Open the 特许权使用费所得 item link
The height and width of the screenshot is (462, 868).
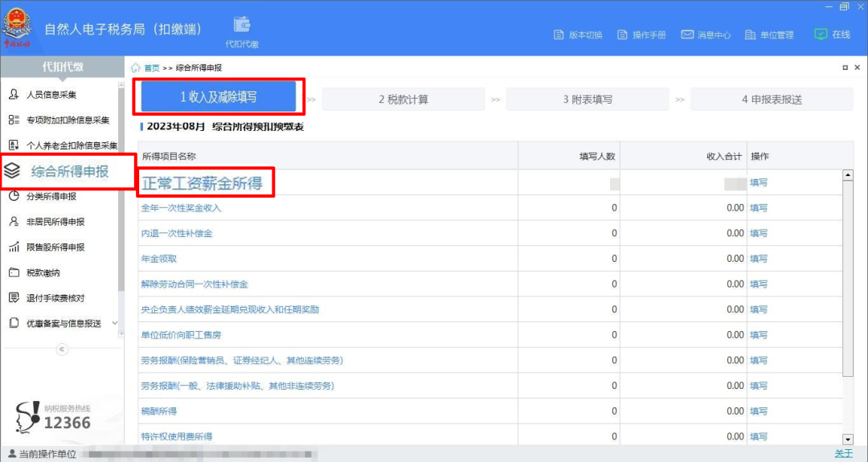coord(177,437)
